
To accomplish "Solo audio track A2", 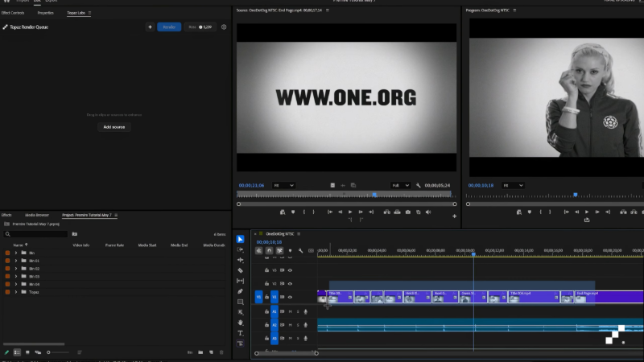I will pyautogui.click(x=298, y=325).
